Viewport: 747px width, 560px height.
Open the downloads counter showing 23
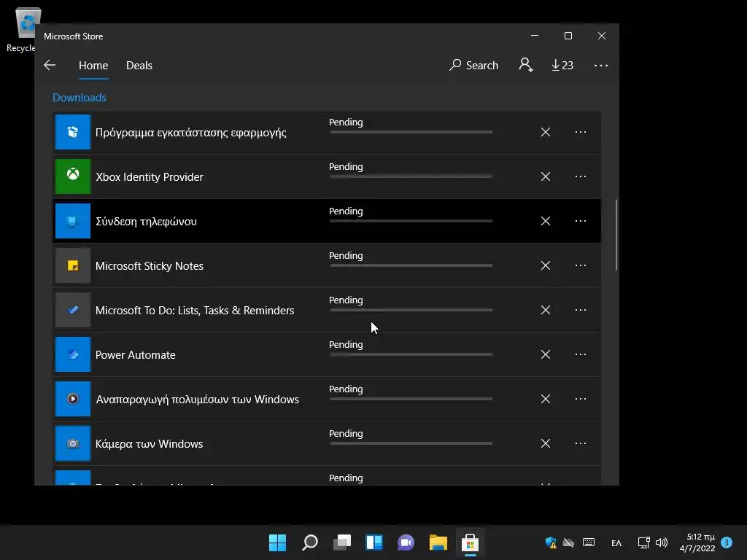562,65
